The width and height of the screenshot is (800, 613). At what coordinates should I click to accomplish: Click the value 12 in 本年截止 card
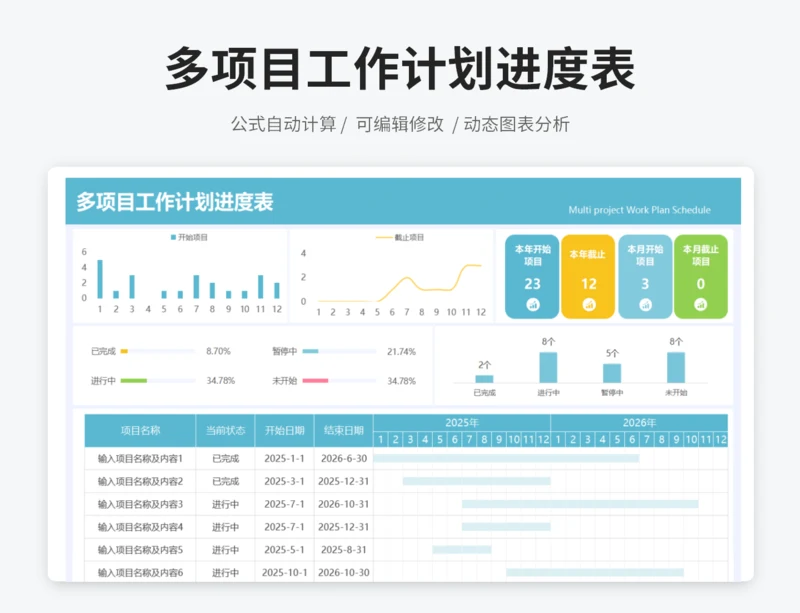tap(589, 284)
